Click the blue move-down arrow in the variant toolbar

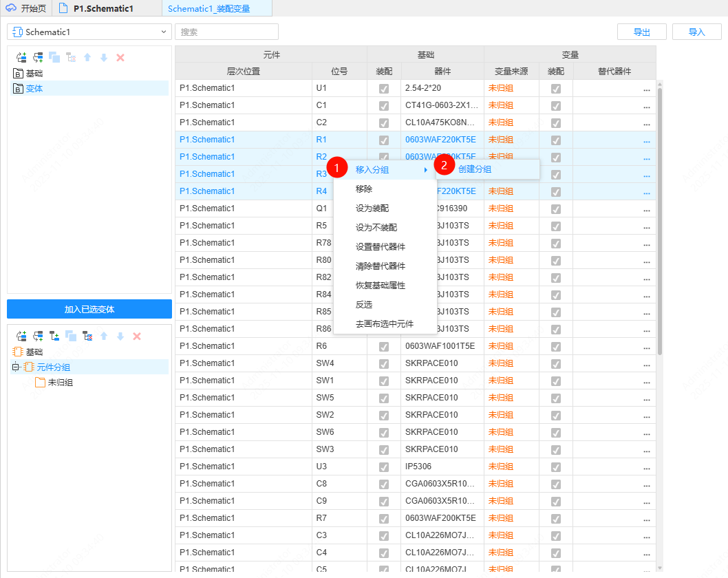(x=104, y=57)
